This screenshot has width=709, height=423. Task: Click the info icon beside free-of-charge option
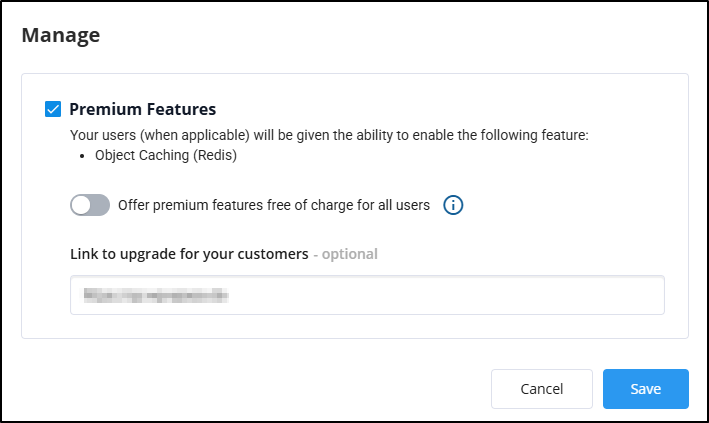pyautogui.click(x=454, y=206)
